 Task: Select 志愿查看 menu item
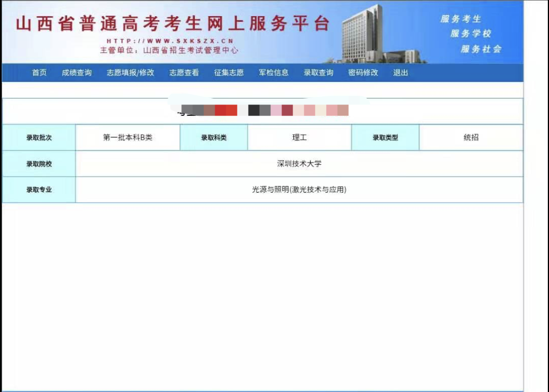[x=184, y=72]
